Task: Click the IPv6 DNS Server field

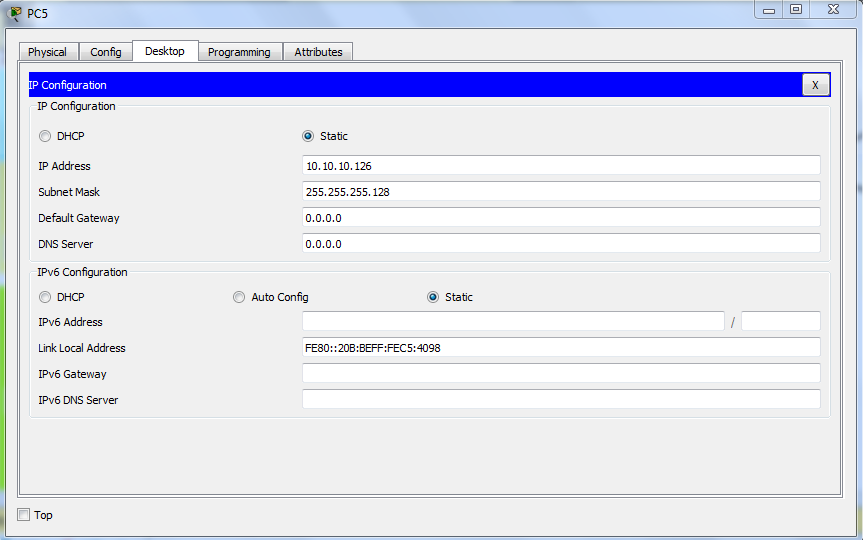Action: click(561, 399)
